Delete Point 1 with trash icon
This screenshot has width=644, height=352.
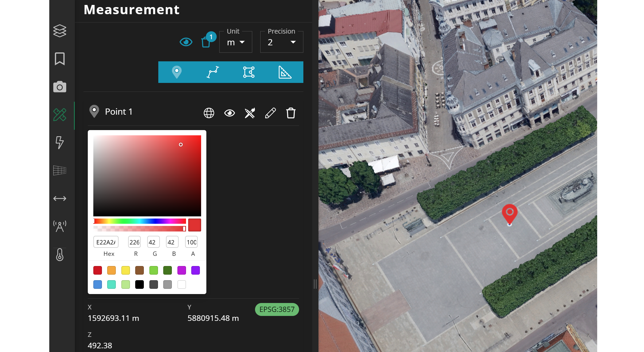pyautogui.click(x=291, y=113)
